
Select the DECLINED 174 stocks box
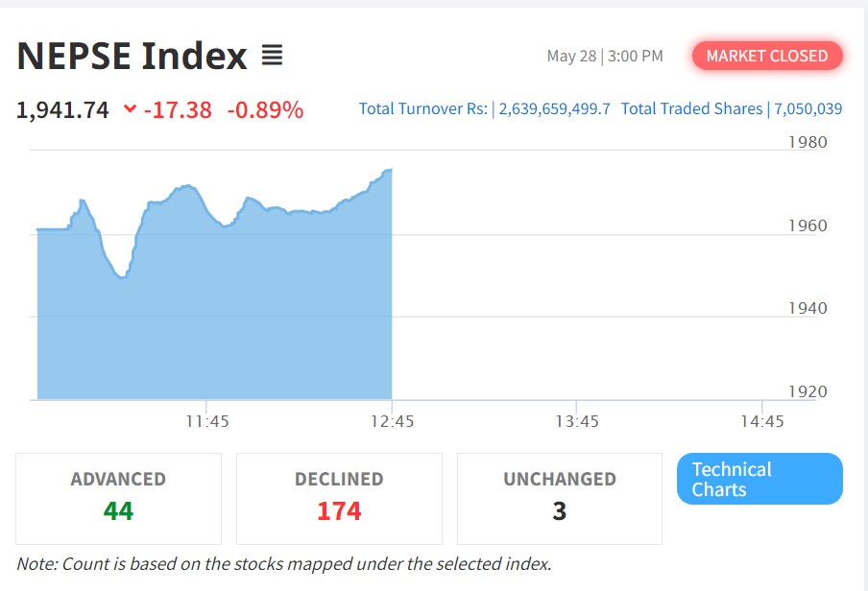339,498
